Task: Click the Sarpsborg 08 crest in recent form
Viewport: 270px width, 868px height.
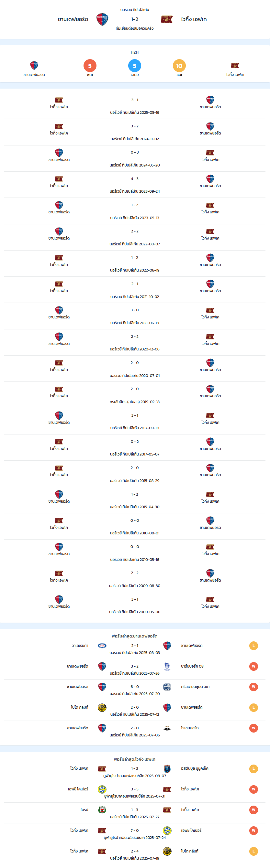Action: (x=167, y=666)
